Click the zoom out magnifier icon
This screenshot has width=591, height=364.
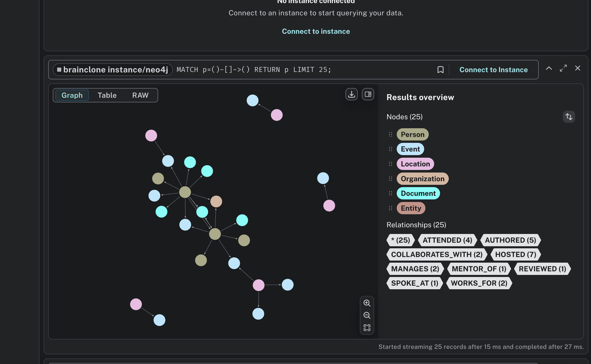[367, 315]
